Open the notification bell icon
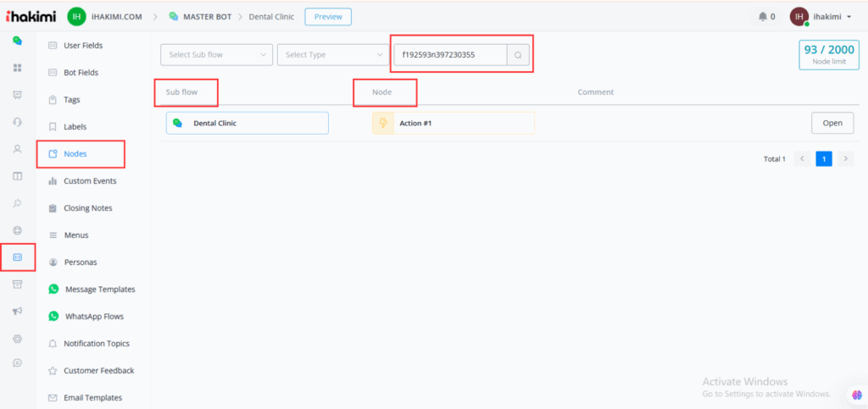 [x=761, y=16]
